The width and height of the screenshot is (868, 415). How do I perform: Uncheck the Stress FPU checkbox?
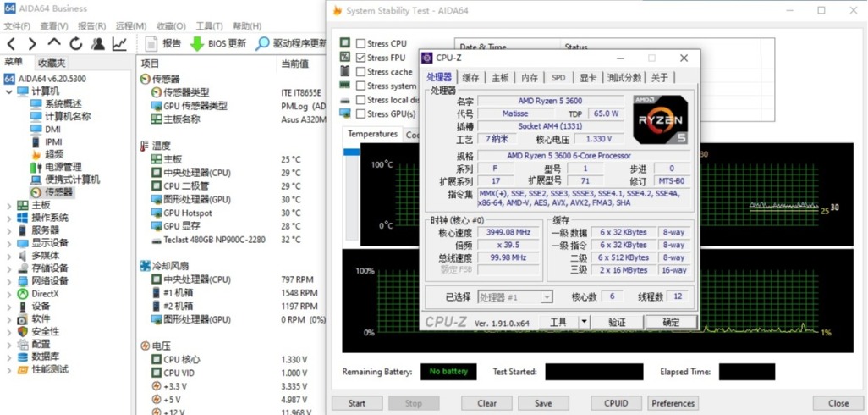click(361, 58)
